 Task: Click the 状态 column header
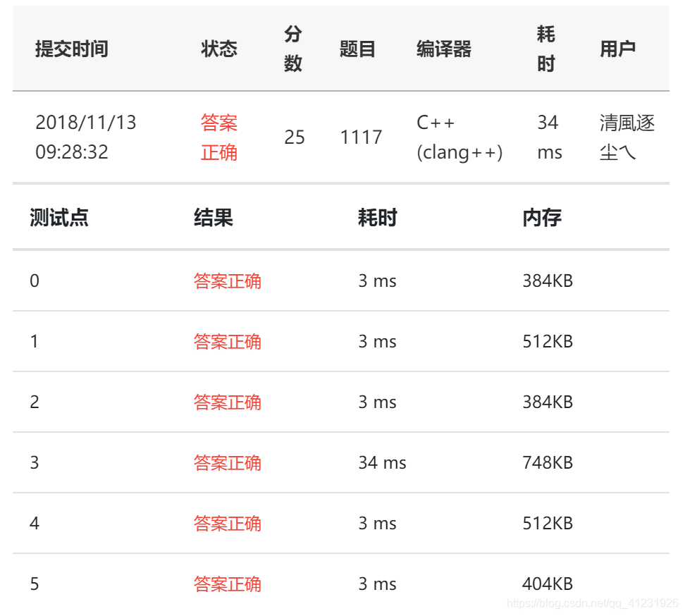coord(219,49)
